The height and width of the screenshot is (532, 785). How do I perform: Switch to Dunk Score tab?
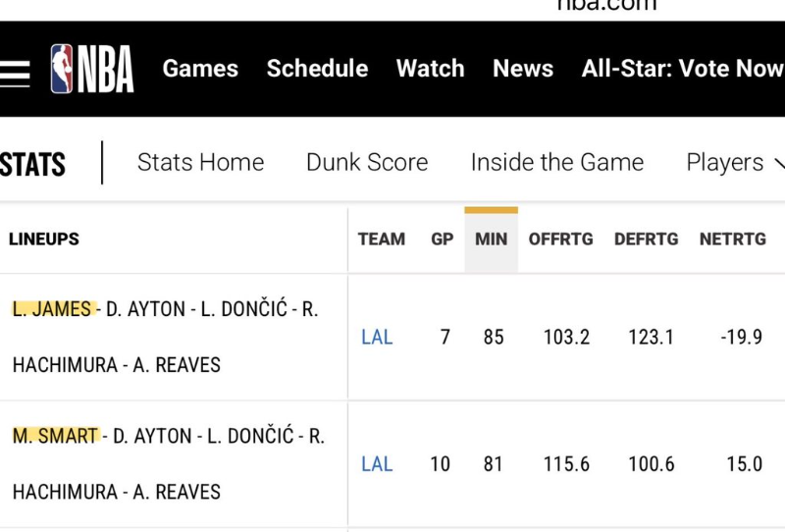(x=367, y=162)
